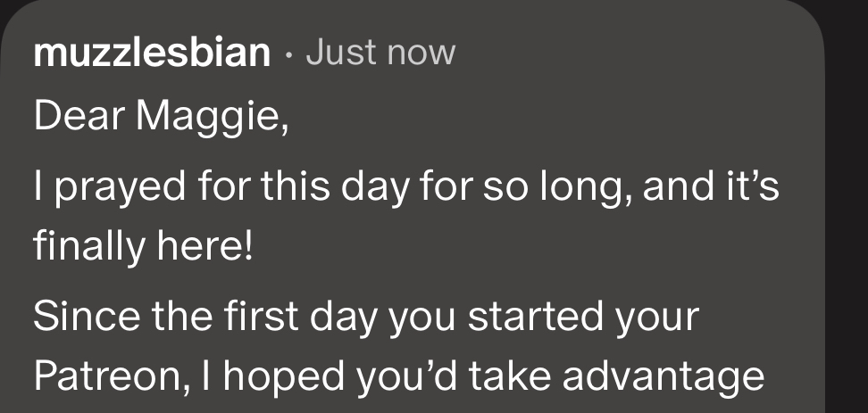868x413 pixels.
Task: Click the "finally here!" text line
Action: (144, 244)
